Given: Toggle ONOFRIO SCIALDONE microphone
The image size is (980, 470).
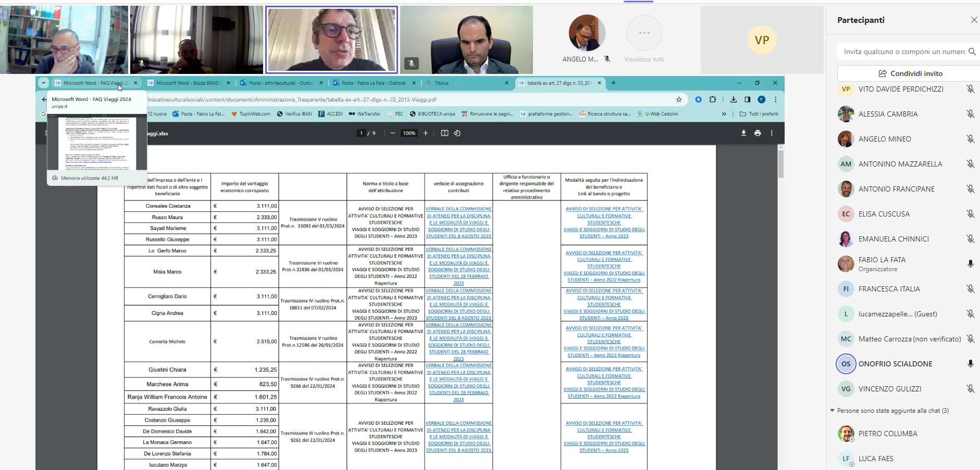Looking at the screenshot, I should pos(970,364).
